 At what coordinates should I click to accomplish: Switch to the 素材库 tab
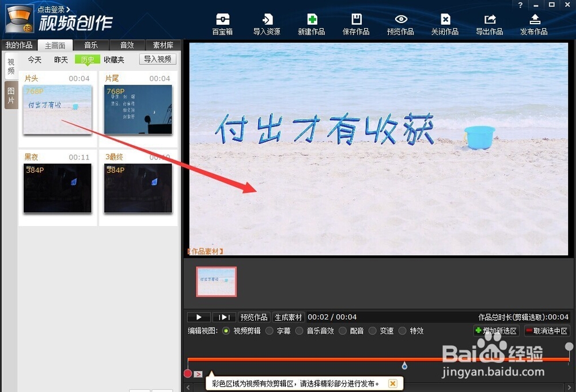pyautogui.click(x=164, y=44)
